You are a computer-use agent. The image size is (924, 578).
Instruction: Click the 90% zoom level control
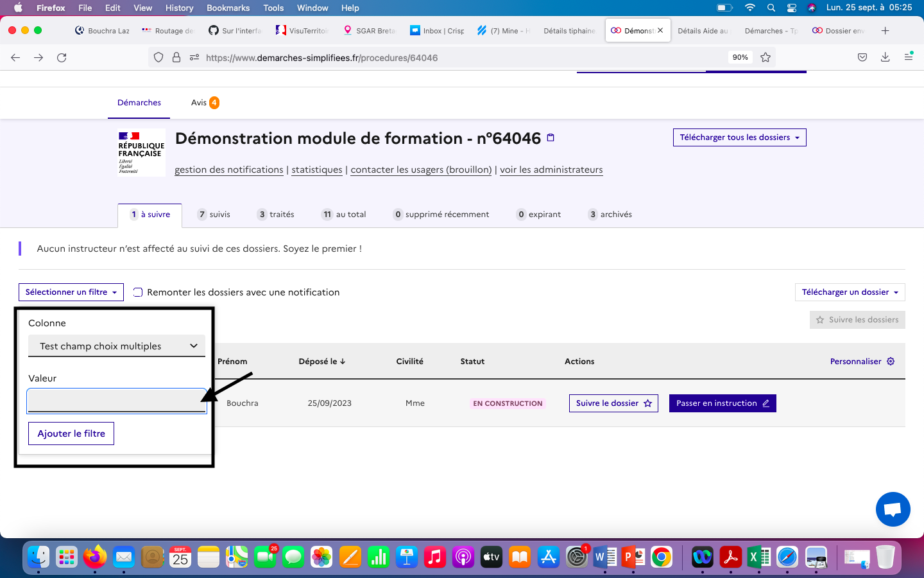coord(739,57)
